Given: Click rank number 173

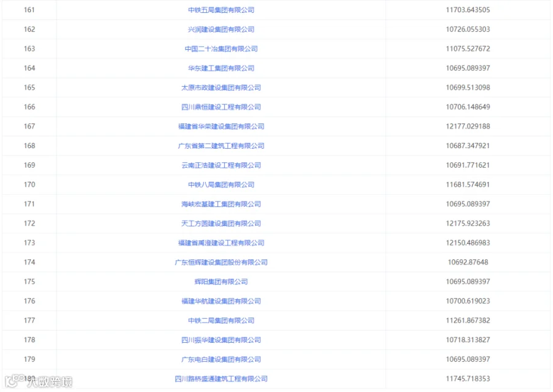Looking at the screenshot, I should tap(29, 243).
